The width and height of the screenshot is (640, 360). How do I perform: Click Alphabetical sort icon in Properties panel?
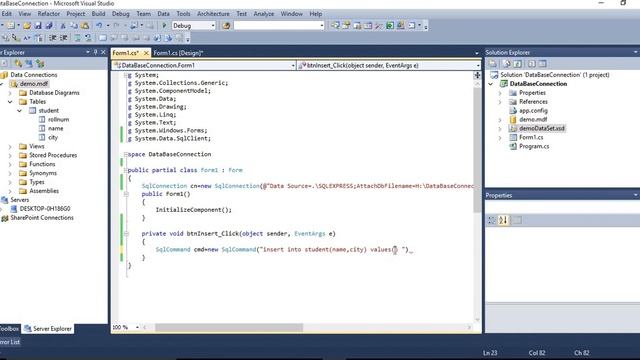(503, 220)
